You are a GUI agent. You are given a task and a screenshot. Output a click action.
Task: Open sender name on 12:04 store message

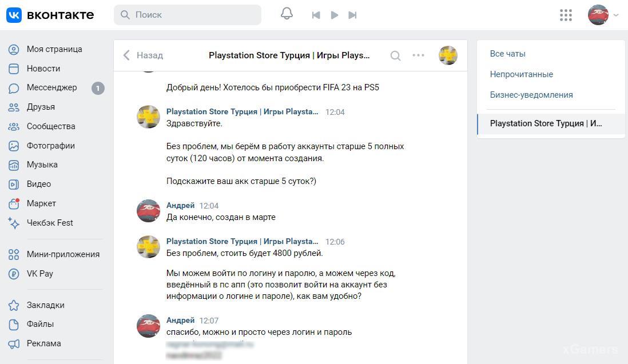[x=243, y=111]
